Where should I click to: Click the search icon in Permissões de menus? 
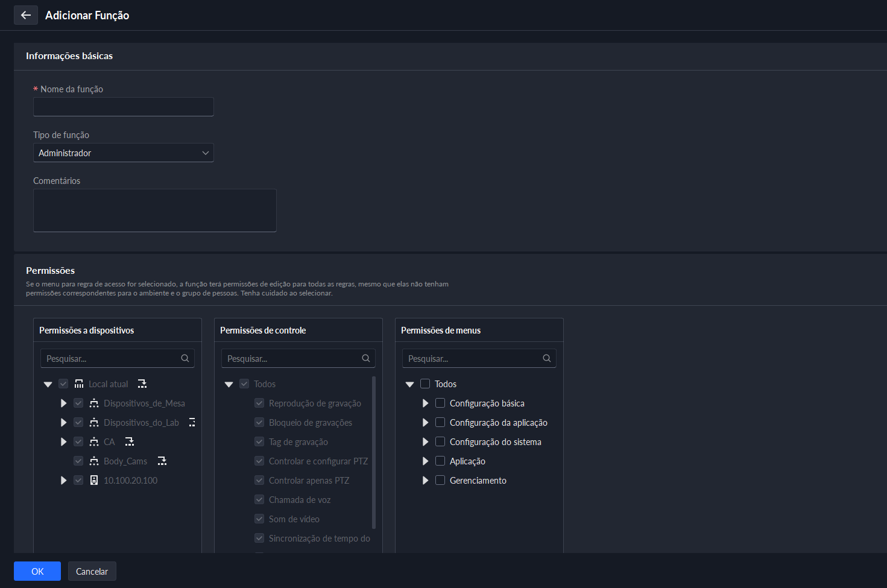[547, 358]
